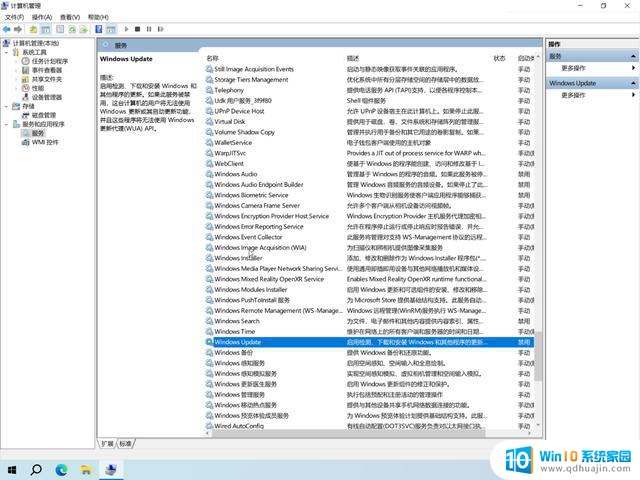Select the Windows Installer service
640x480 pixels.
click(369, 258)
